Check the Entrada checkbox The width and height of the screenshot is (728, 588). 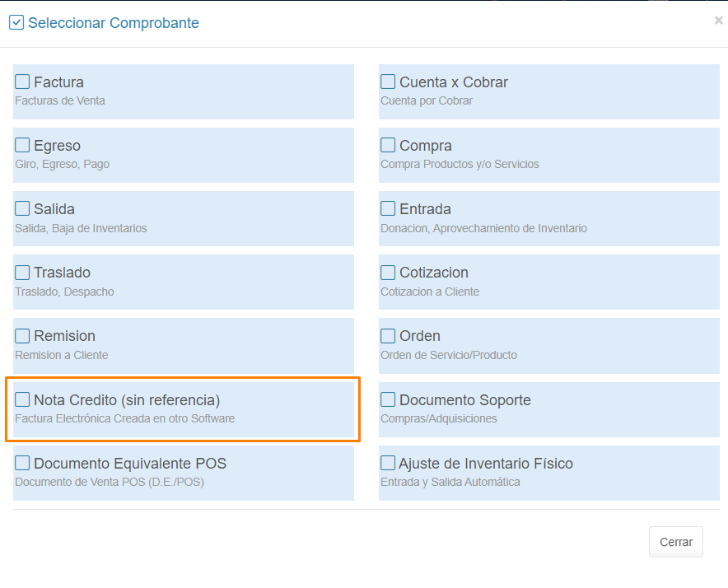388,208
